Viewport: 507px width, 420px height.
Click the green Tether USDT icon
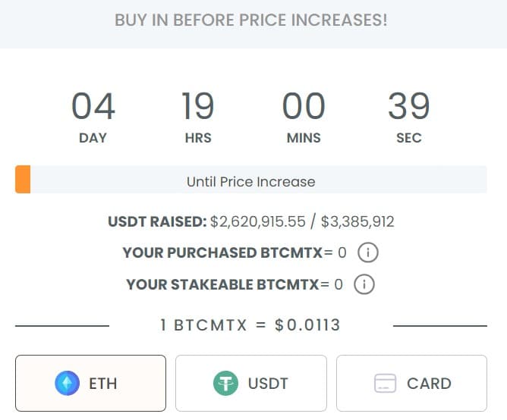pos(225,384)
